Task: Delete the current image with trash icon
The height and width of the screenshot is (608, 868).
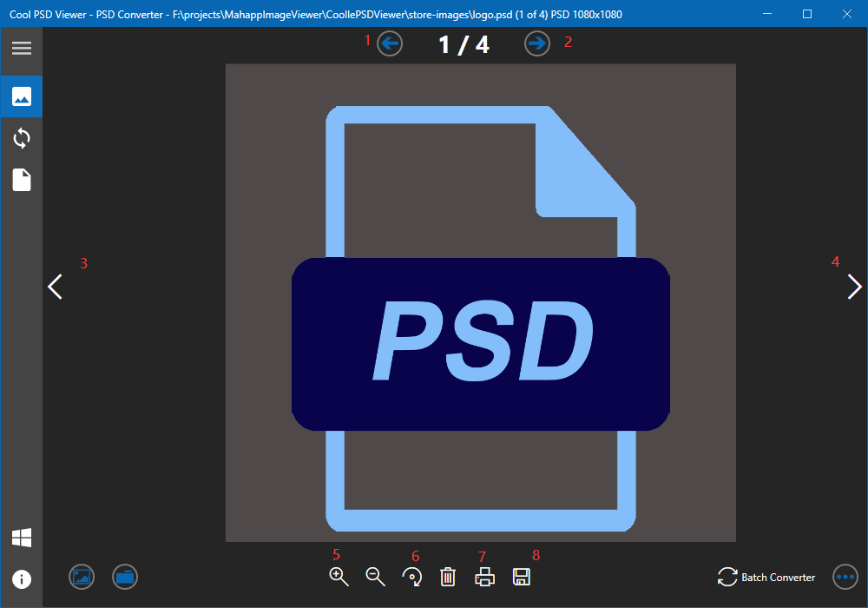Action: point(448,577)
